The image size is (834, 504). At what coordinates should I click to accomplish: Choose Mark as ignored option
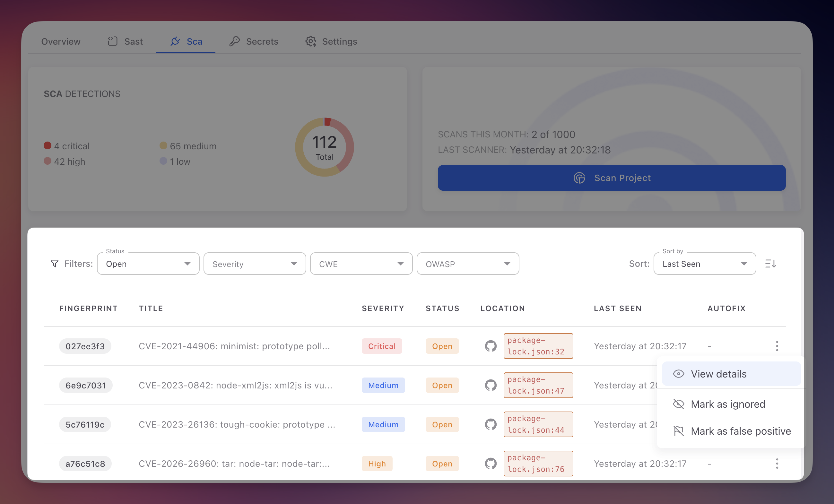point(728,404)
